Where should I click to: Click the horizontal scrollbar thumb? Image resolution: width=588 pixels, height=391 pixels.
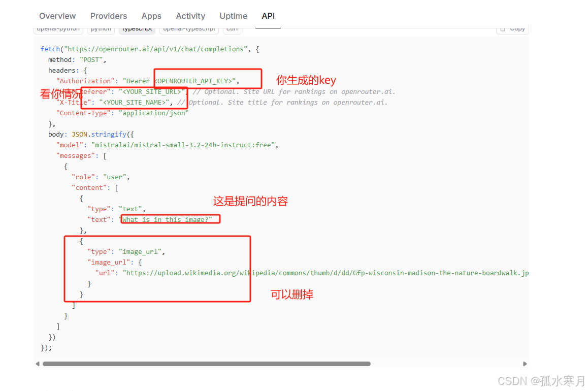pos(207,364)
